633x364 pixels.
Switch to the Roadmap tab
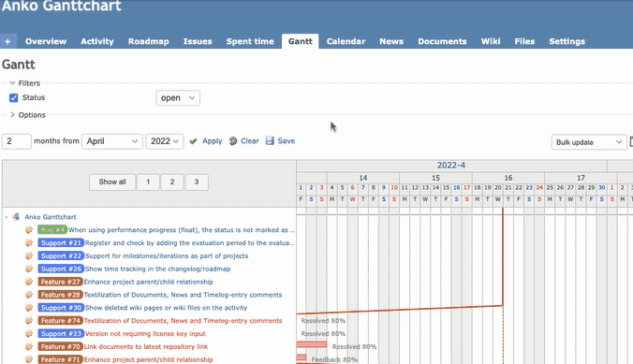pos(149,41)
